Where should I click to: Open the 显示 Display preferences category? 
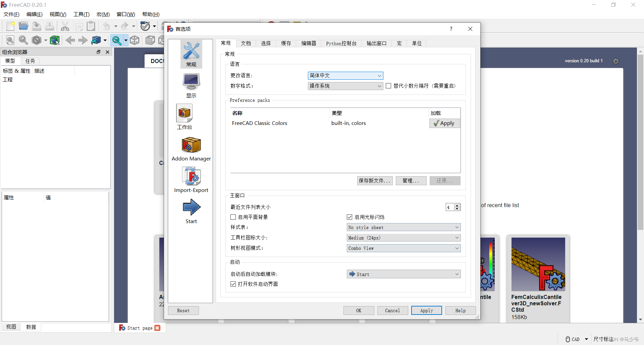191,86
